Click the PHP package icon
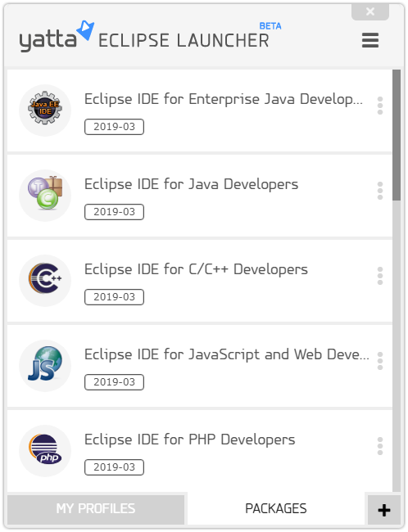Screen dimensions: 408x532 [45, 449]
